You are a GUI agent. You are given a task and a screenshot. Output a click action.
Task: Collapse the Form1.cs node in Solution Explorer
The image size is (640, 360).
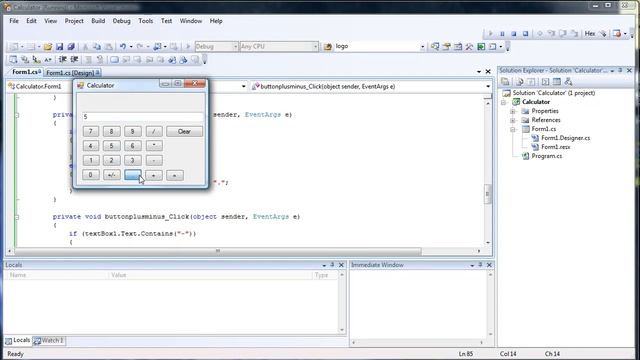tap(513, 129)
